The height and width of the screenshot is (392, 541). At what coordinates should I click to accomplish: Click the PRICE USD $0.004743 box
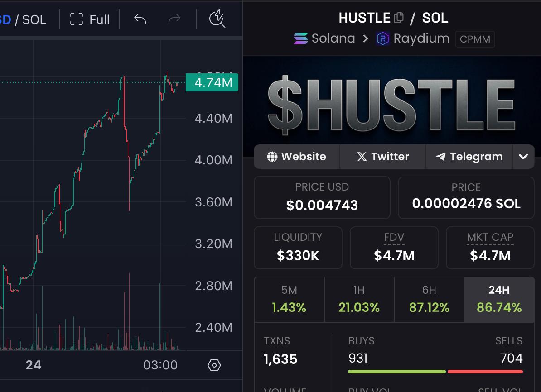322,197
